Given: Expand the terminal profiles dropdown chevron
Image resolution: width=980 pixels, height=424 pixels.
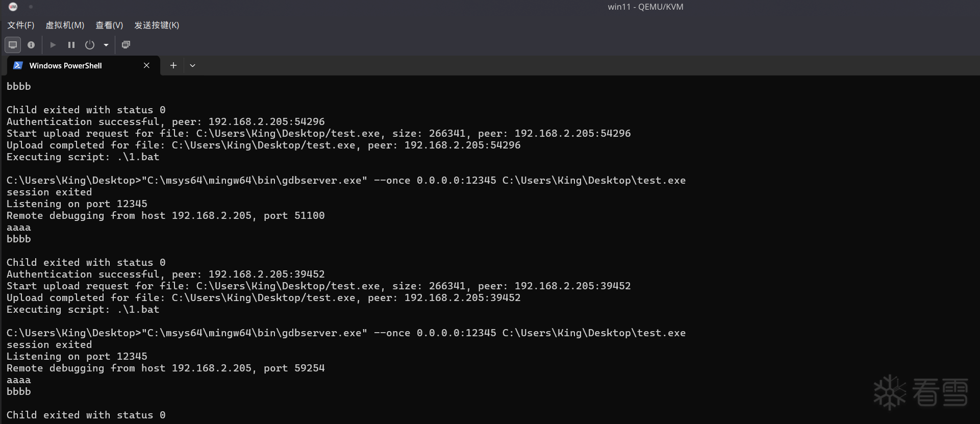Looking at the screenshot, I should (x=192, y=65).
